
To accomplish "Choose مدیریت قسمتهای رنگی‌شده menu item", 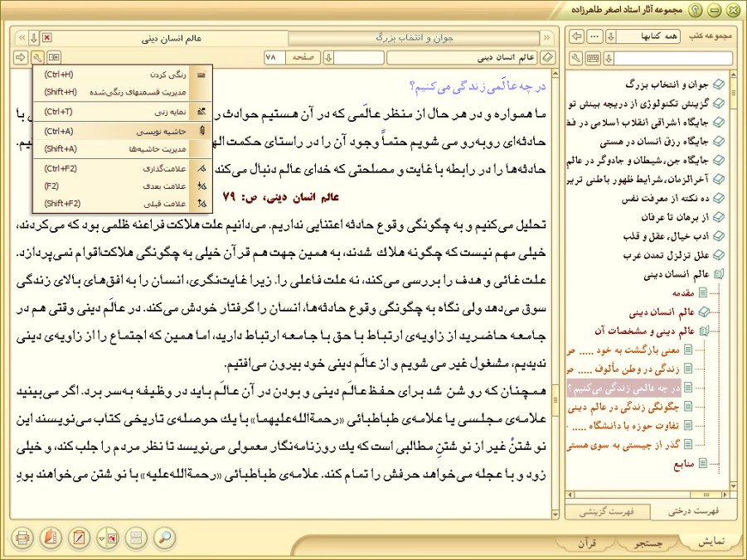I will pyautogui.click(x=123, y=92).
